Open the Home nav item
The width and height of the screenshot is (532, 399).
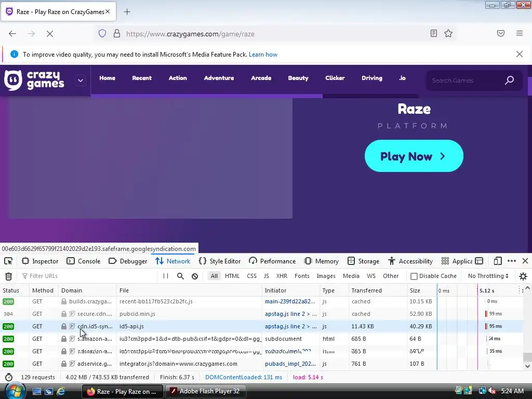107,78
